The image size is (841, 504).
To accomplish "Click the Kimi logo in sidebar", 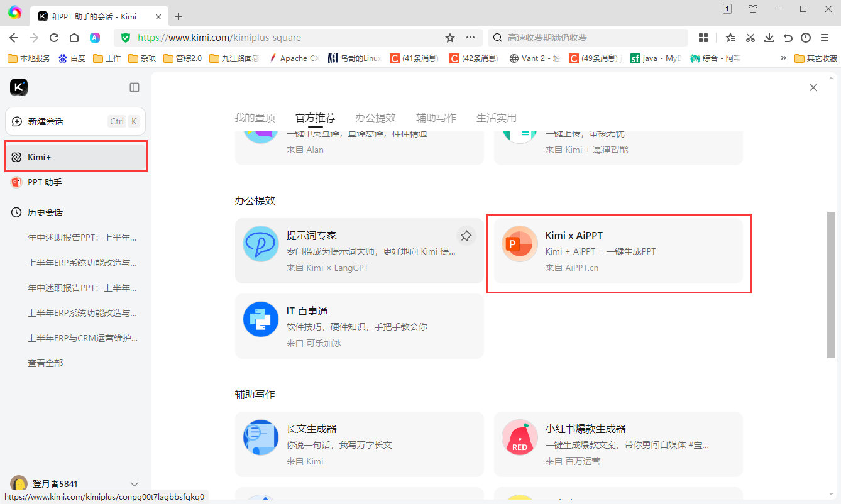I will pyautogui.click(x=19, y=87).
